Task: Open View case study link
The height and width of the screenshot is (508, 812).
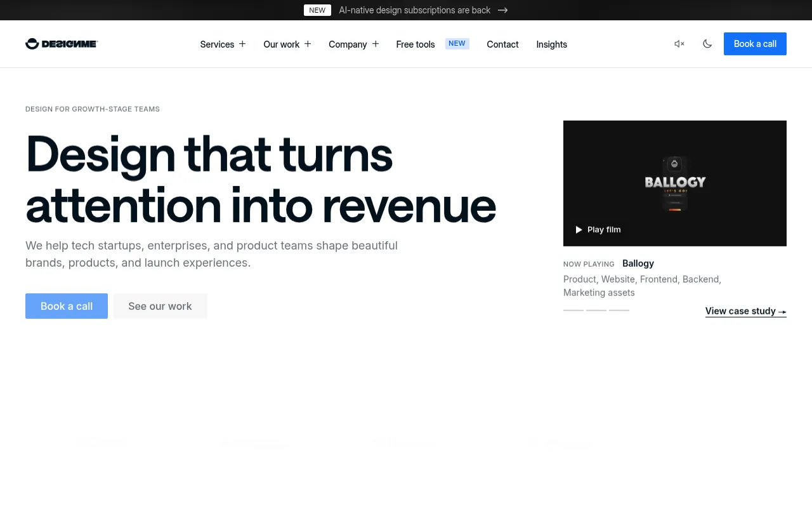Action: [x=746, y=311]
